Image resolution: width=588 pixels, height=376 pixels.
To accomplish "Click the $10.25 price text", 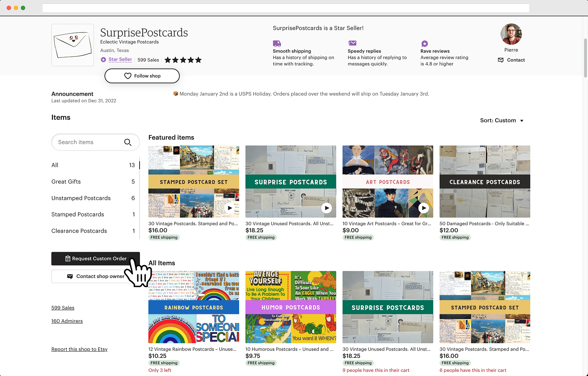I will [x=157, y=356].
